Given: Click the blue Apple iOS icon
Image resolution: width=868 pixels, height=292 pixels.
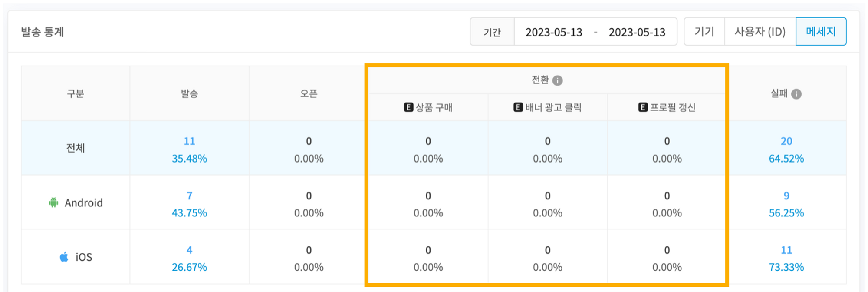Looking at the screenshot, I should click(64, 257).
